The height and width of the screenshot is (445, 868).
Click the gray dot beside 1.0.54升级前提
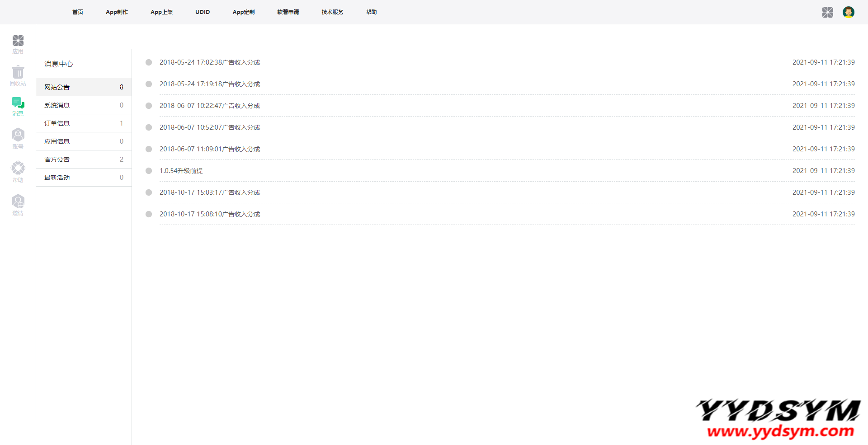click(149, 171)
